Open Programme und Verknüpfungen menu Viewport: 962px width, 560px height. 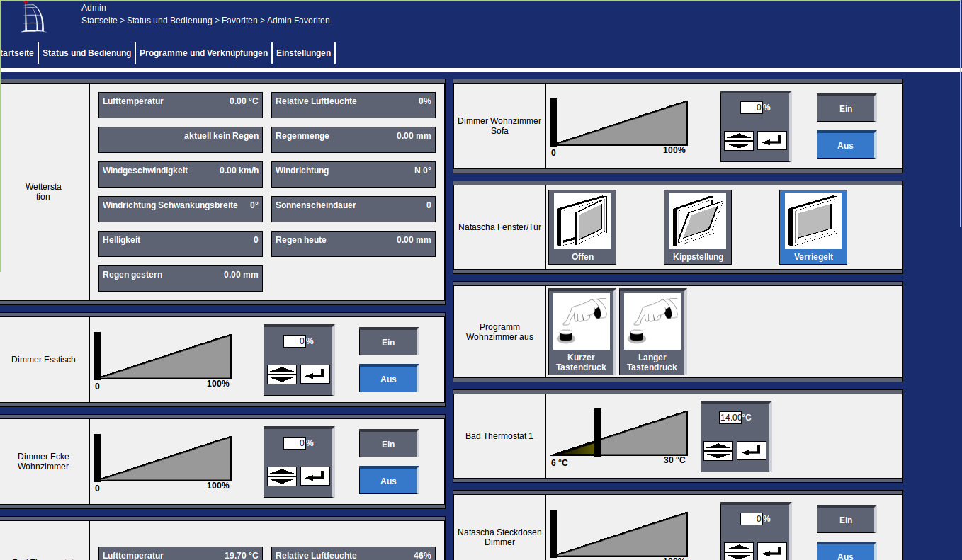tap(203, 52)
